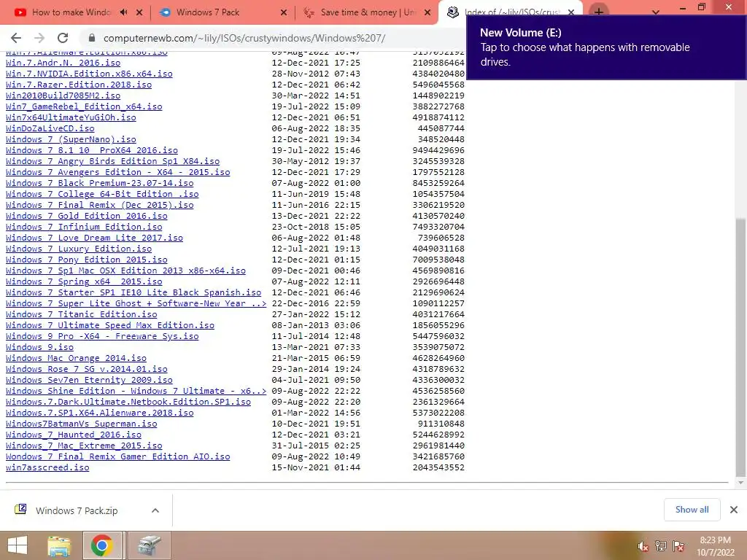747x560 pixels.
Task: Download Windows 7 Angry Birds Edition iso
Action: click(x=113, y=161)
